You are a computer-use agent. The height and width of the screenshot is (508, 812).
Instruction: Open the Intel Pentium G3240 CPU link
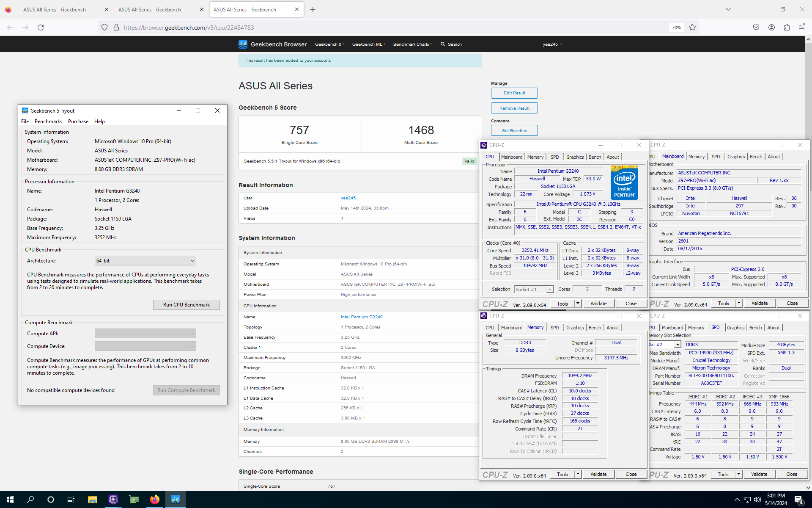tap(362, 317)
